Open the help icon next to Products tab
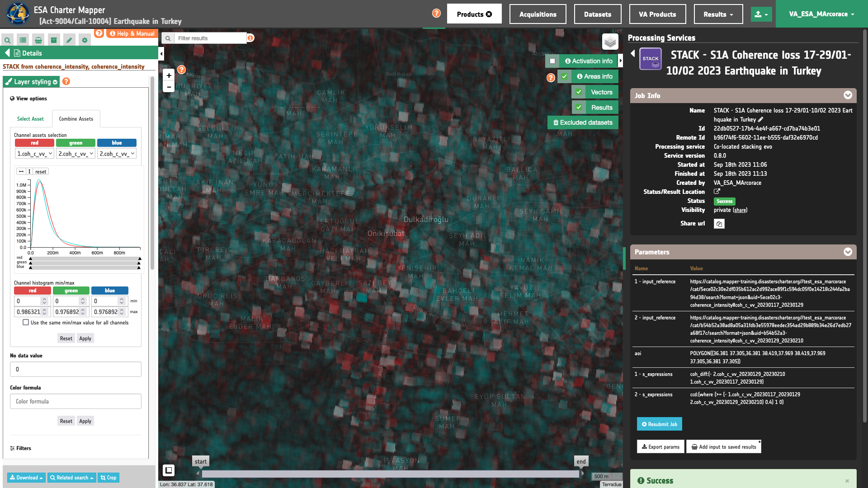The width and height of the screenshot is (868, 488). pos(436,13)
